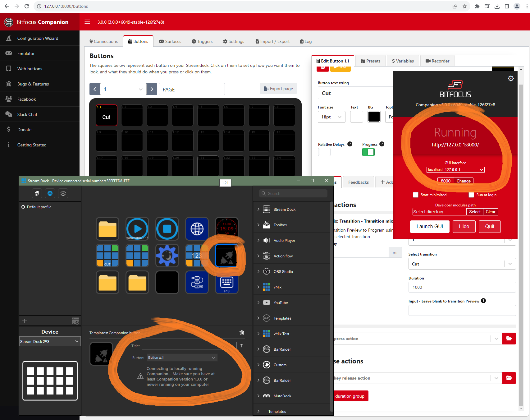
Task: Open the Presets tab
Action: (x=370, y=61)
